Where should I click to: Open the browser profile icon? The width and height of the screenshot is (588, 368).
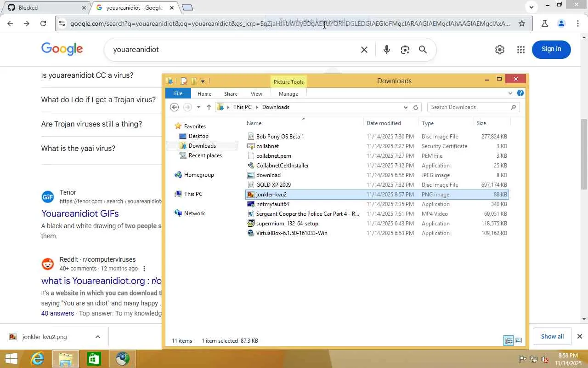pos(561,23)
